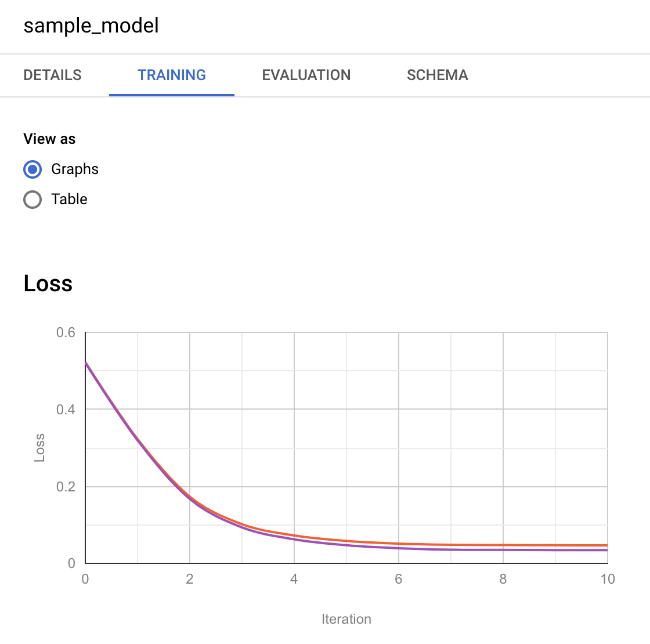The height and width of the screenshot is (644, 650).
Task: Click the Iteration x-axis title
Action: [x=346, y=619]
